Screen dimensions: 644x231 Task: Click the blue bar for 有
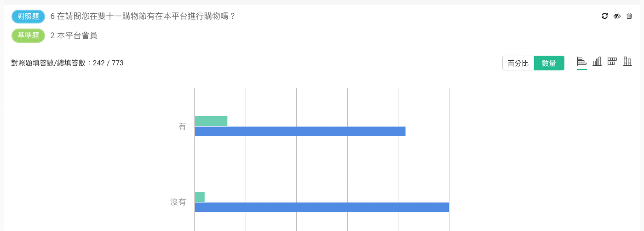(x=300, y=132)
